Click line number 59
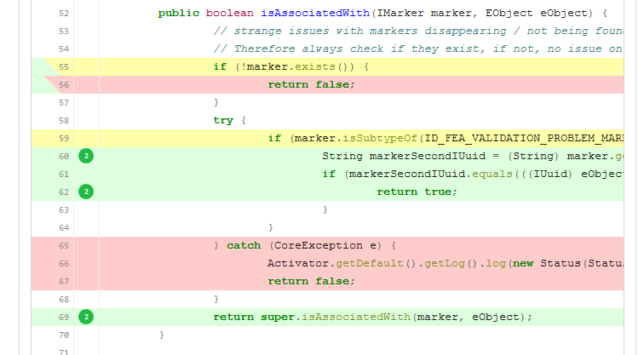The width and height of the screenshot is (644, 355). (x=64, y=138)
